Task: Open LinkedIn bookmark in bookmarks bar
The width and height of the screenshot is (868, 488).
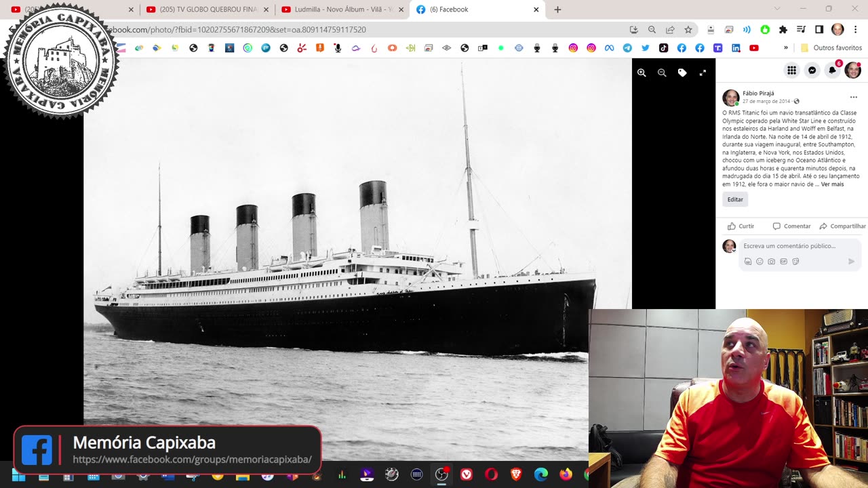Action: (736, 48)
